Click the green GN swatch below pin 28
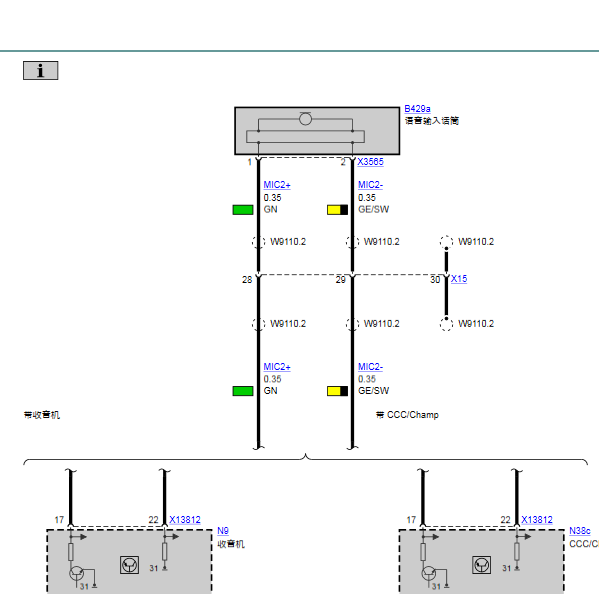599x594 pixels. pyautogui.click(x=243, y=391)
